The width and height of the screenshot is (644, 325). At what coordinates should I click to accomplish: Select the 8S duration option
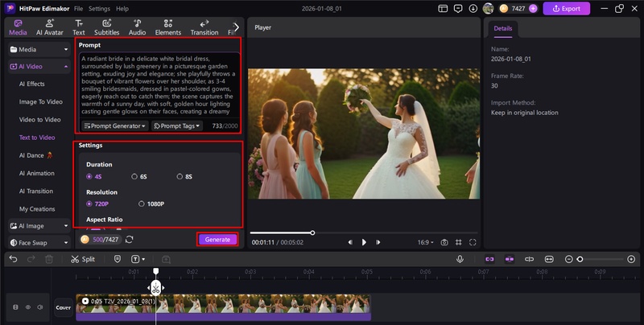coord(180,176)
